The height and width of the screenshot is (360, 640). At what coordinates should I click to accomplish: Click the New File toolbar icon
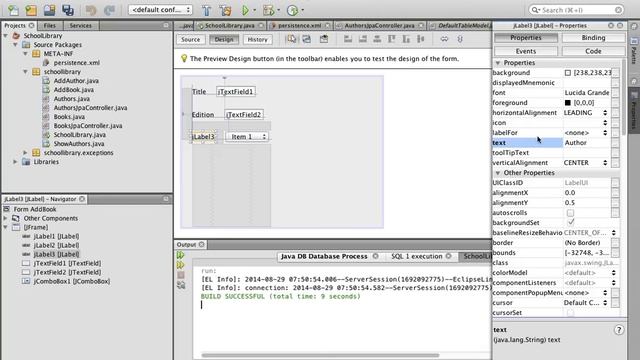click(13, 10)
